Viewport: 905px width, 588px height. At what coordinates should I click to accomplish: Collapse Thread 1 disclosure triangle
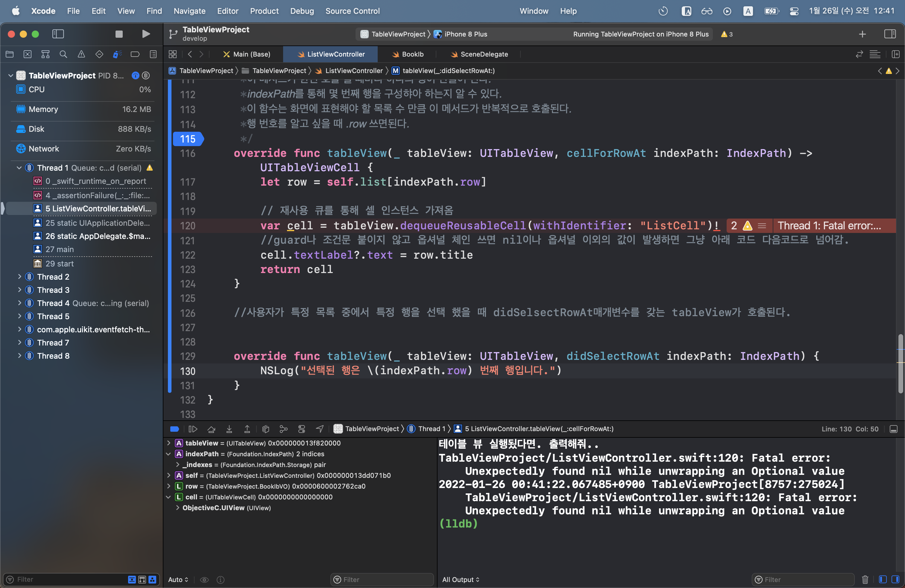pos(19,168)
